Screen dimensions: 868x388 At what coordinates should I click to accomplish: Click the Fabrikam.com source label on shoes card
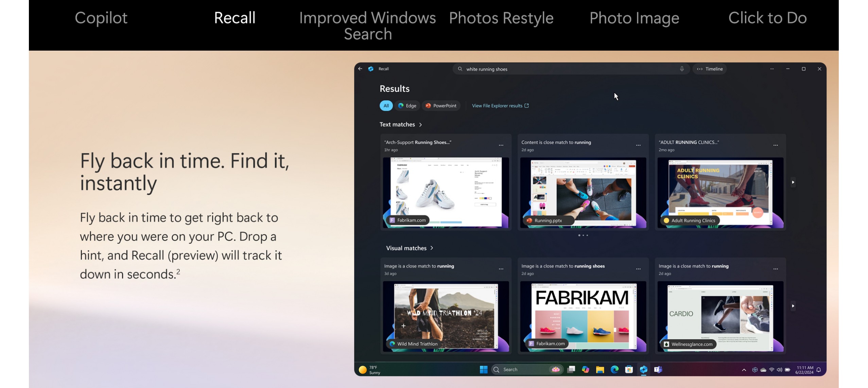[407, 220]
